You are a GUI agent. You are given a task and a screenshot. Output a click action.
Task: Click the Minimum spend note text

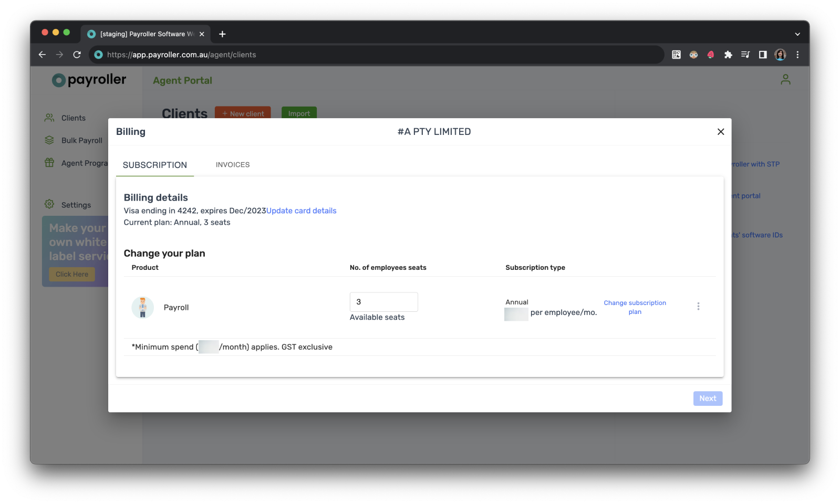pyautogui.click(x=232, y=347)
